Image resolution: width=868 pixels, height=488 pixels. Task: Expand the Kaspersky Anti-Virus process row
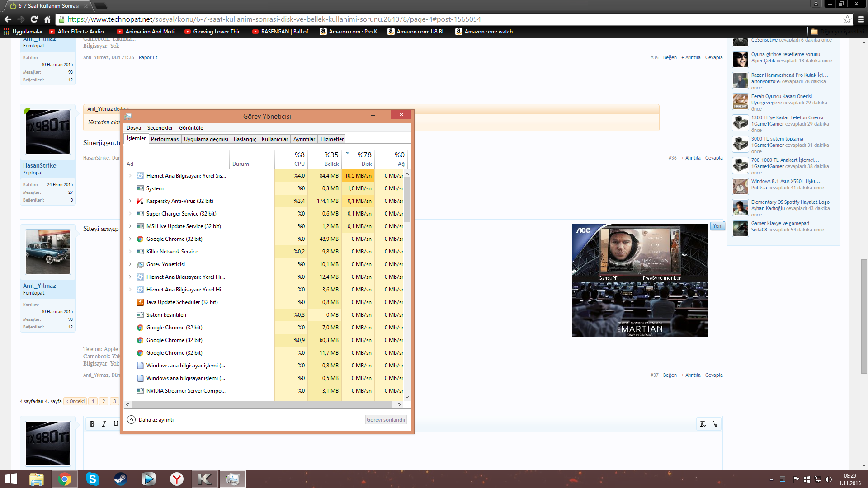[x=130, y=201]
